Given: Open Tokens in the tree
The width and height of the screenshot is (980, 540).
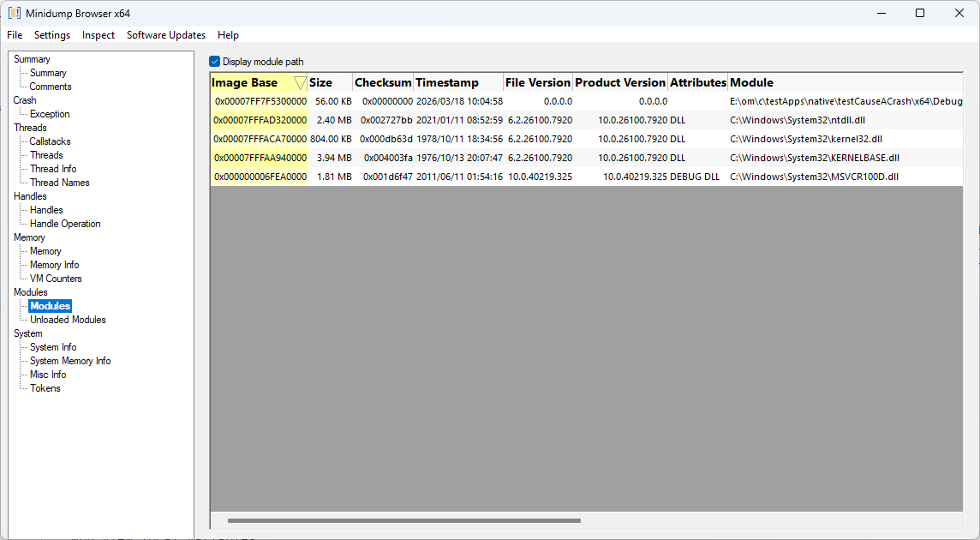Looking at the screenshot, I should 45,388.
